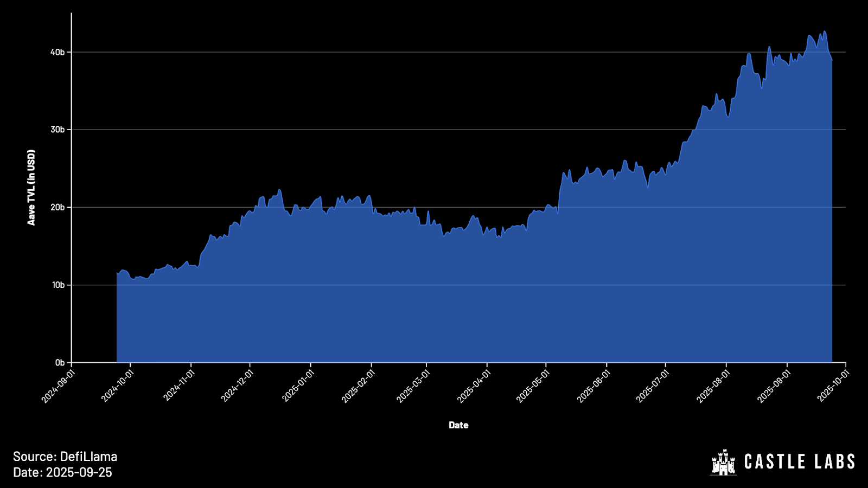Click the Source: DefiLlama text

pyautogui.click(x=65, y=457)
